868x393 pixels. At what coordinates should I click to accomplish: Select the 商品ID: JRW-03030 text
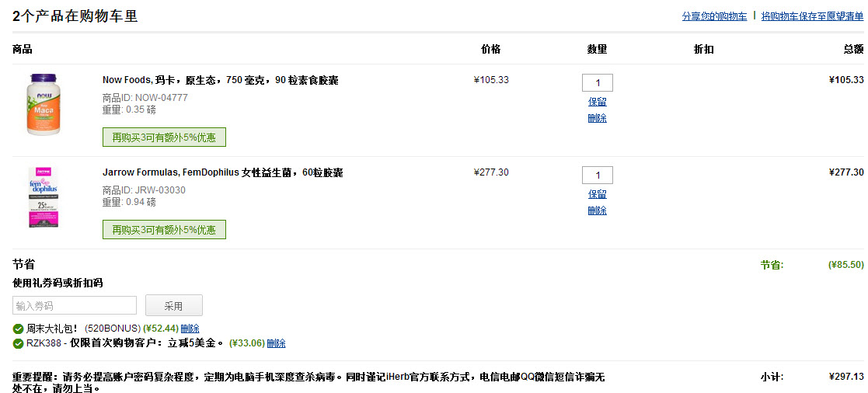tap(144, 190)
